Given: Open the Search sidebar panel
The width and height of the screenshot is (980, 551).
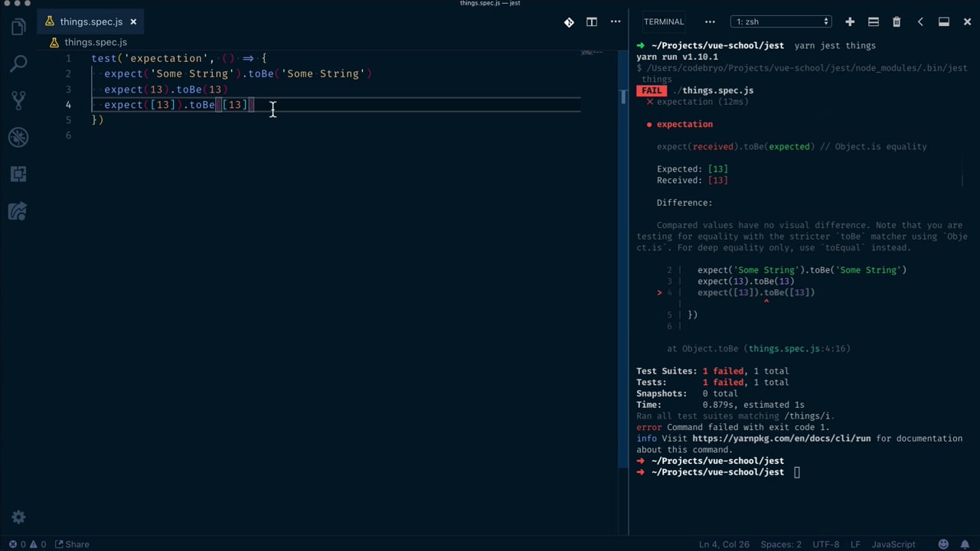Looking at the screenshot, I should click(x=18, y=64).
